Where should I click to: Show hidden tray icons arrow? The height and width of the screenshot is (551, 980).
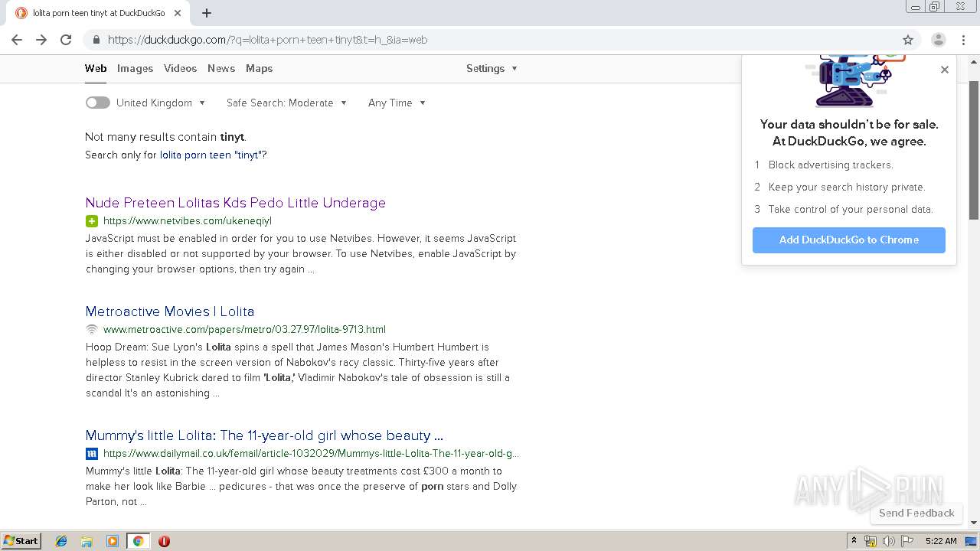(x=854, y=541)
